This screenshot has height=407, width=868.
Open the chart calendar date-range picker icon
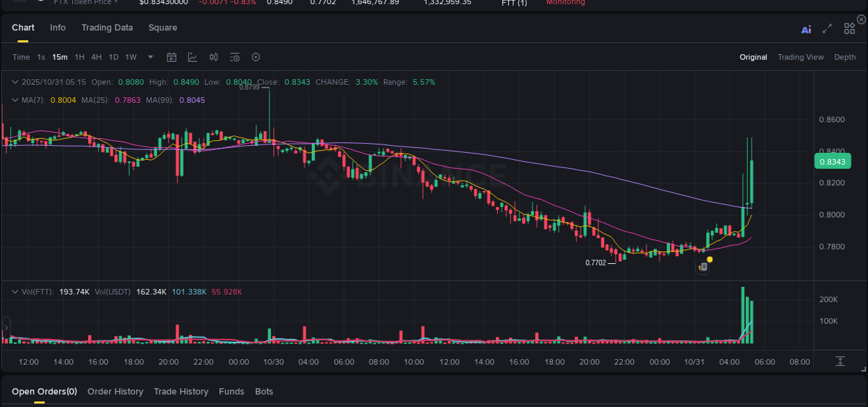click(172, 57)
